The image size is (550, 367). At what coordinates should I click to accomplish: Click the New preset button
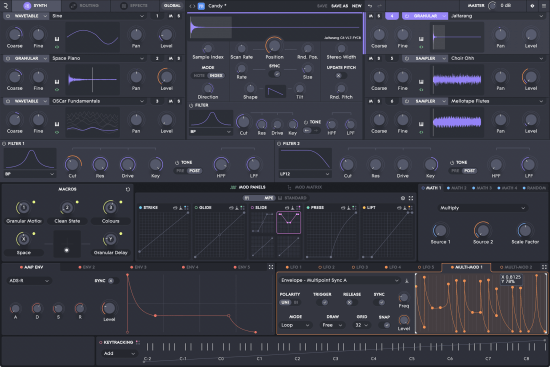tap(356, 6)
